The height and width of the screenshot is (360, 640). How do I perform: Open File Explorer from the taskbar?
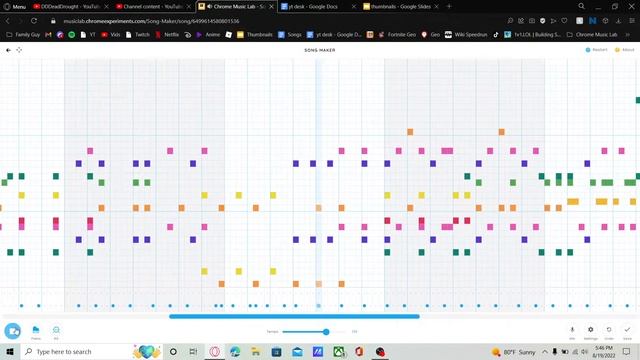(256, 351)
